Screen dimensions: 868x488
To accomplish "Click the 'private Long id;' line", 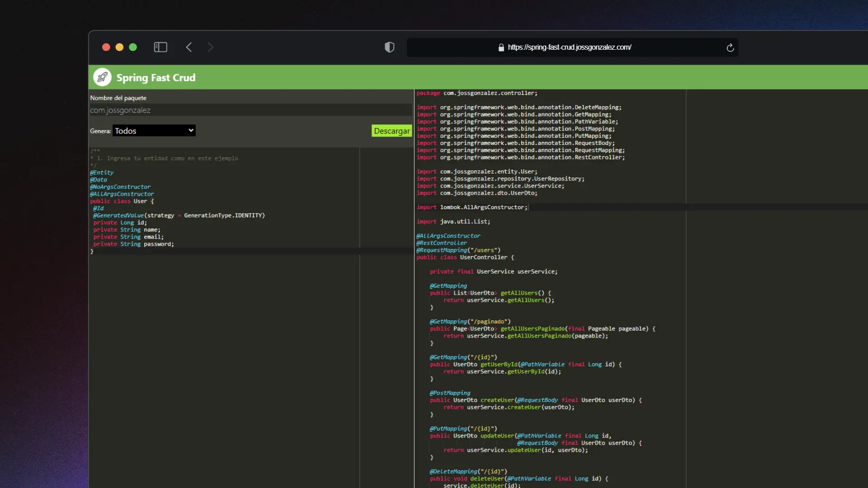I will 120,223.
